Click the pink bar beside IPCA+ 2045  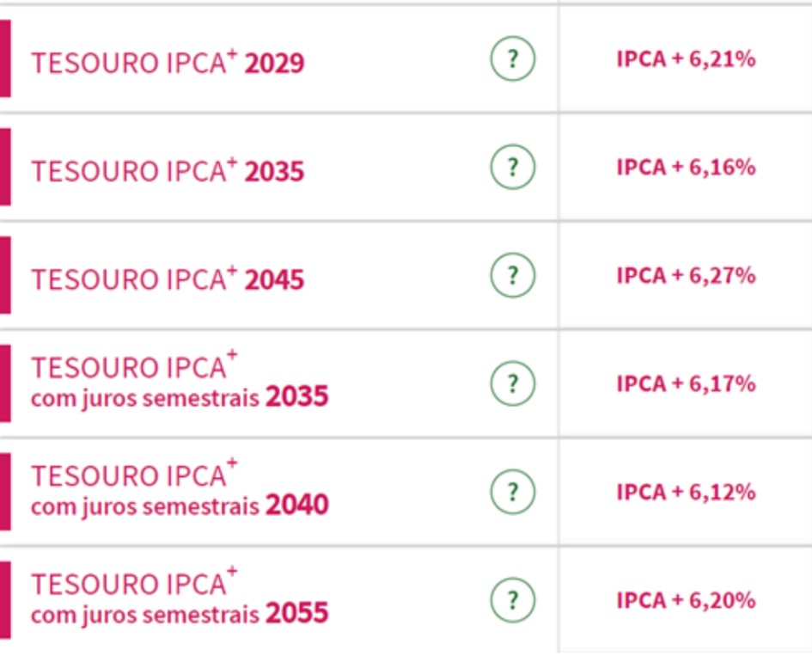pos(5,275)
